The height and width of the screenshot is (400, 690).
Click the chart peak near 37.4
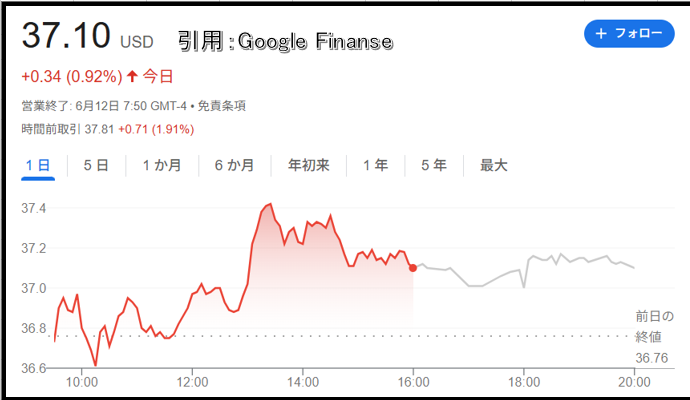(x=270, y=204)
